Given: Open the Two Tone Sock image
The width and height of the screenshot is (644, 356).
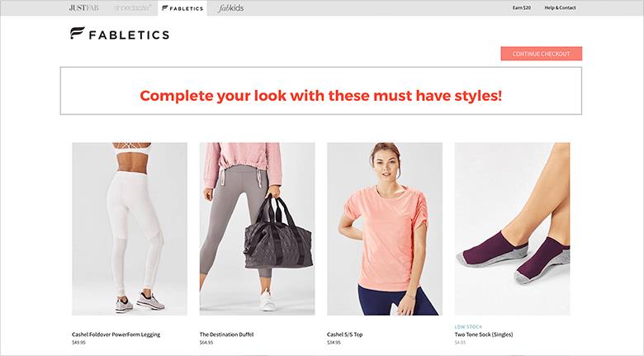Looking at the screenshot, I should (x=512, y=229).
